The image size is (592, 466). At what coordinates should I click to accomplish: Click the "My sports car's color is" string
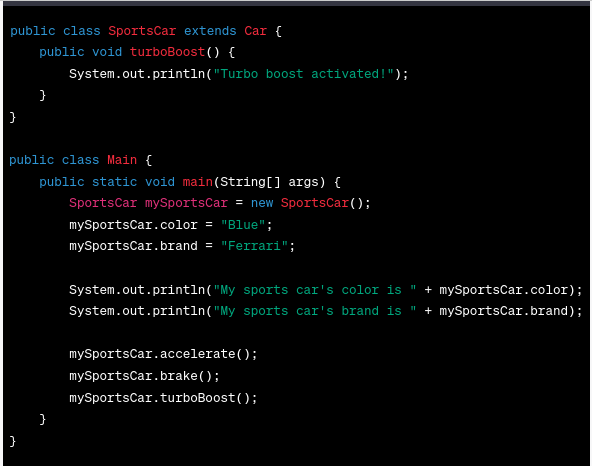(315, 290)
